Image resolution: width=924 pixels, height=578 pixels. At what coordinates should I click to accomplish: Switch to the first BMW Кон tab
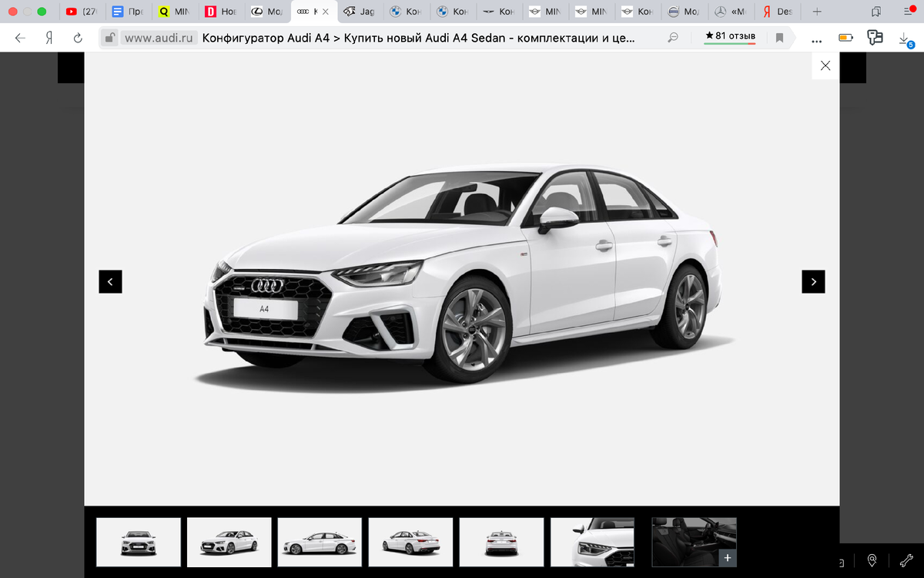click(406, 12)
